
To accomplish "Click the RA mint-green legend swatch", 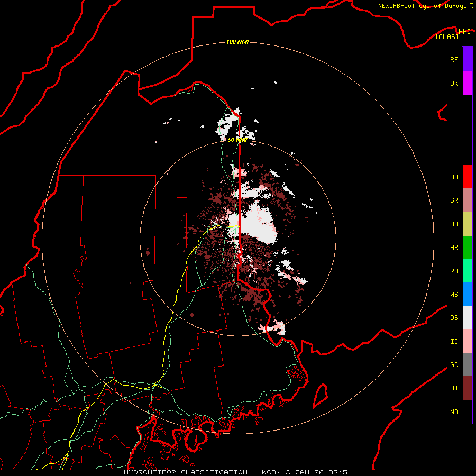I will (x=467, y=271).
